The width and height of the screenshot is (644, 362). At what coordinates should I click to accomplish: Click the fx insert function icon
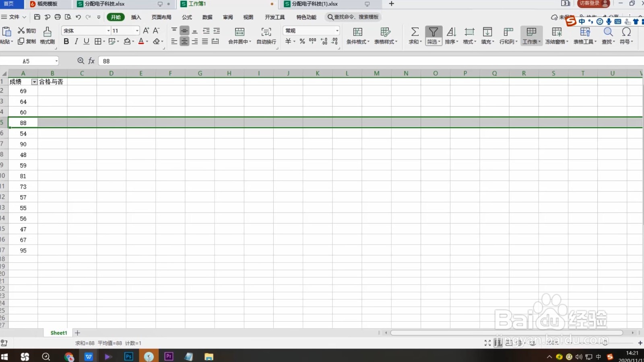[91, 61]
